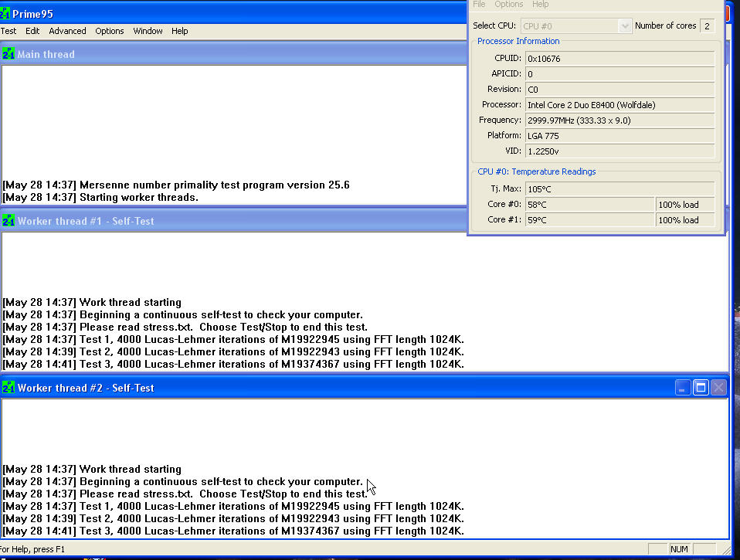Click Core #0 100% load reading

[685, 205]
